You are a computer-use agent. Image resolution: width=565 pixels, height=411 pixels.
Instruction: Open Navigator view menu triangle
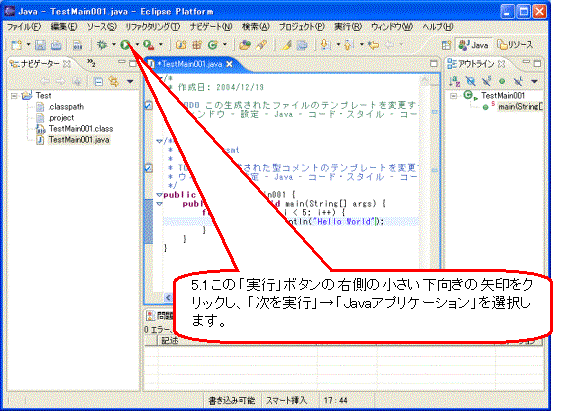pyautogui.click(x=130, y=82)
